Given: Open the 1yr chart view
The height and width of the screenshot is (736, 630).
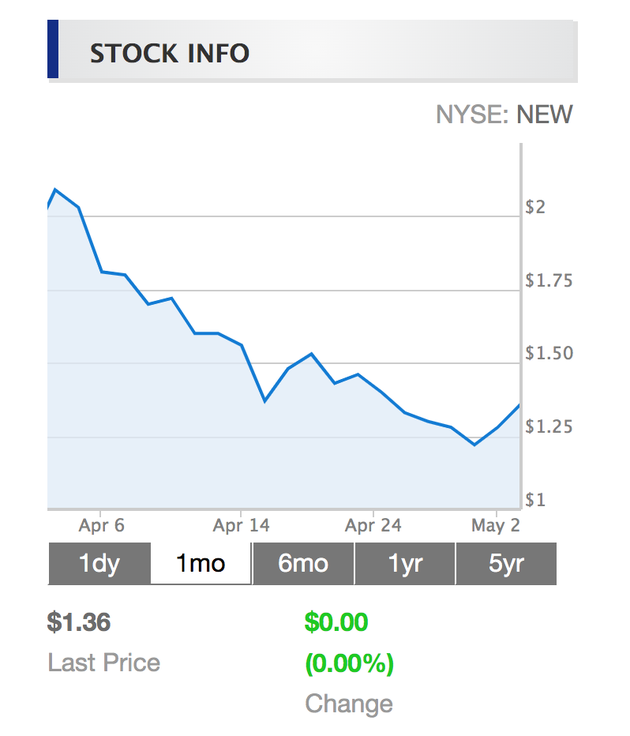Looking at the screenshot, I should 405,564.
